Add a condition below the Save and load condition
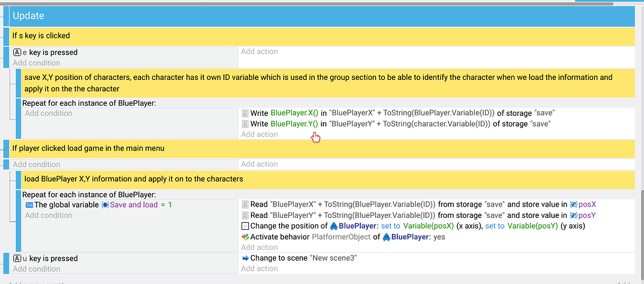This screenshot has height=284, width=644. pyautogui.click(x=48, y=215)
